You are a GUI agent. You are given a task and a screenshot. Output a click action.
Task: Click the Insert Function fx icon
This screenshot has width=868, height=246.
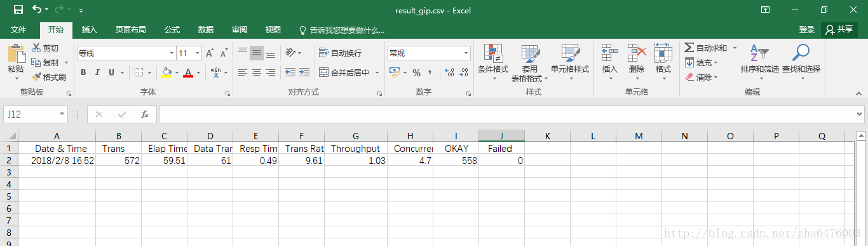[145, 114]
